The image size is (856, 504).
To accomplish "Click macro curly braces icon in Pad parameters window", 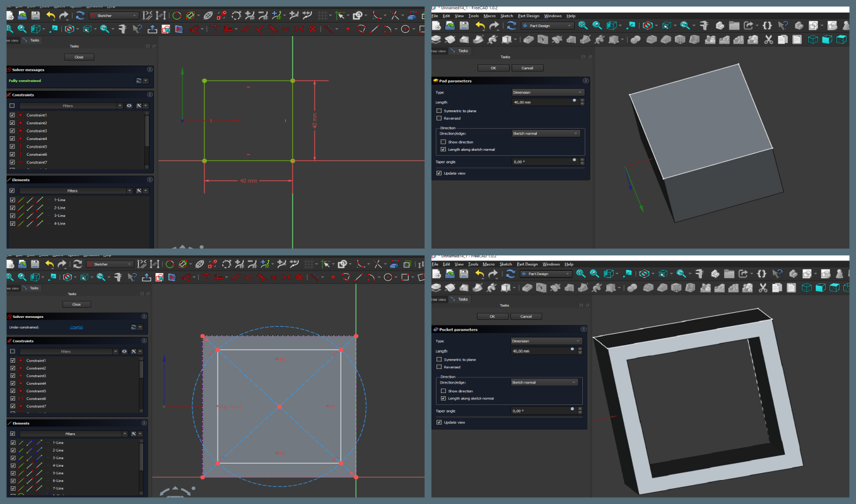I will tap(766, 25).
